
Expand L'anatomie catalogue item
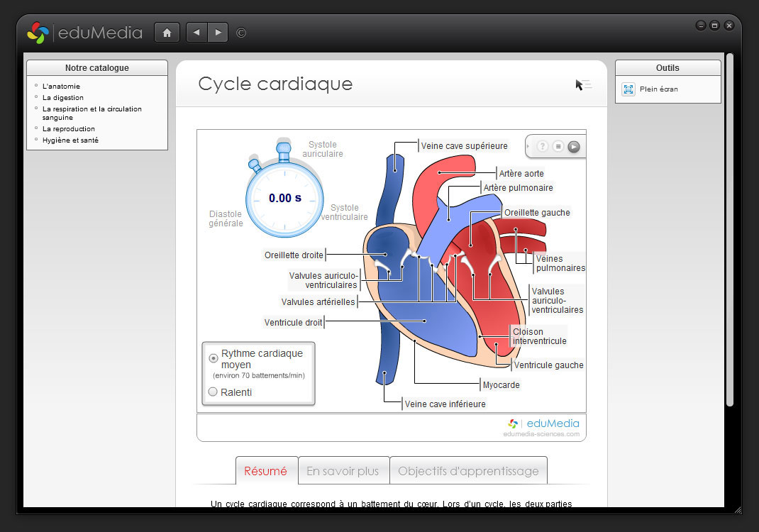tap(61, 87)
